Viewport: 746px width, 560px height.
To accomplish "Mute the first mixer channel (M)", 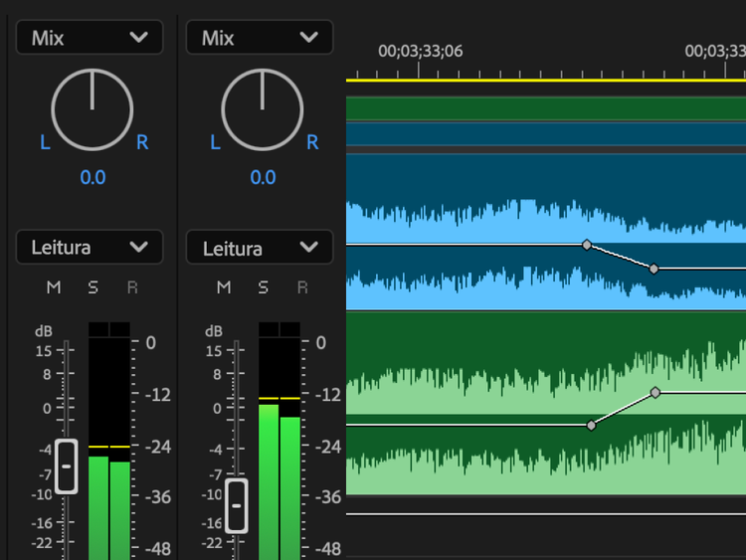I will pyautogui.click(x=54, y=287).
